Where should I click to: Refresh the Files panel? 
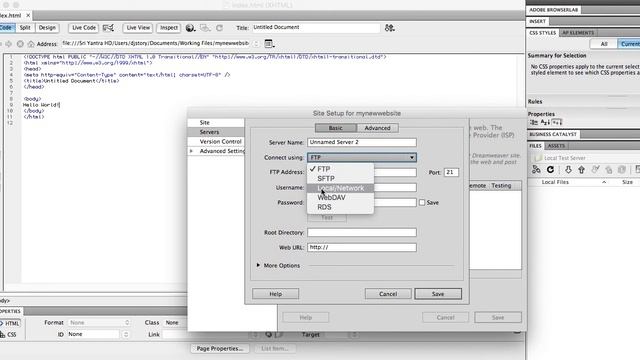tap(550, 169)
